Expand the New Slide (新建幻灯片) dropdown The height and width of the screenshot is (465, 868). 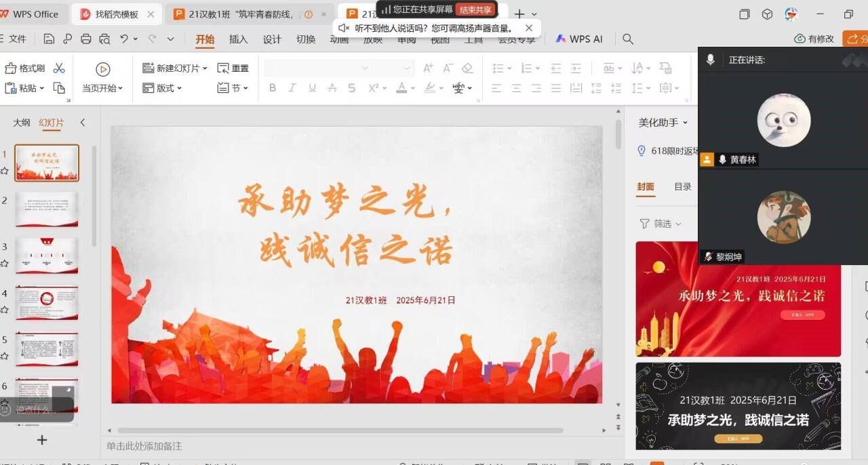[205, 68]
